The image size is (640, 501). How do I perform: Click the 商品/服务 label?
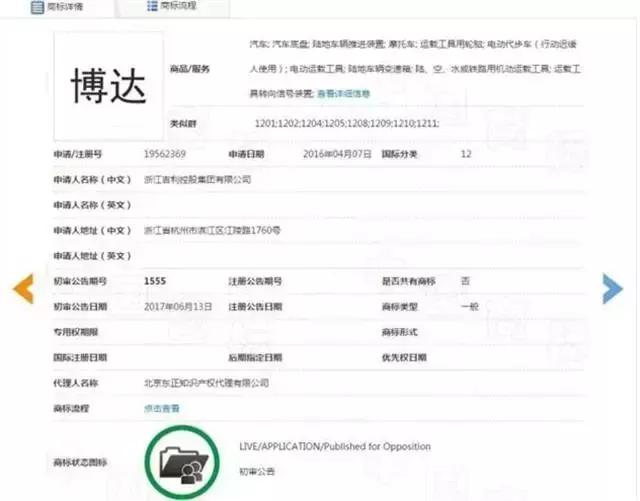[190, 69]
